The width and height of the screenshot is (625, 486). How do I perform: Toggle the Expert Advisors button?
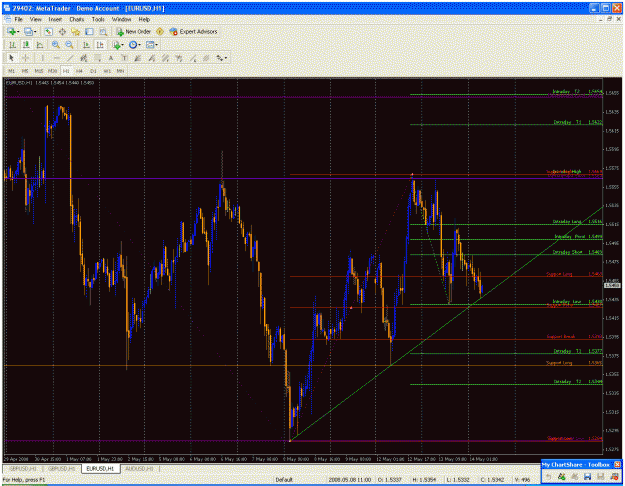(x=193, y=31)
